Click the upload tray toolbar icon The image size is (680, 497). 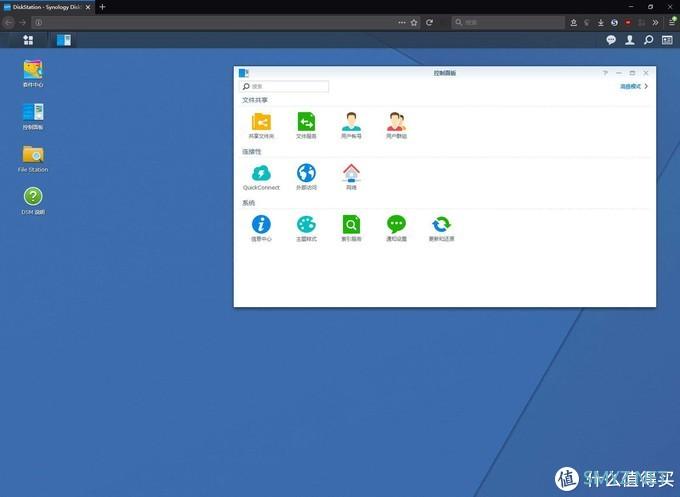[x=573, y=22]
